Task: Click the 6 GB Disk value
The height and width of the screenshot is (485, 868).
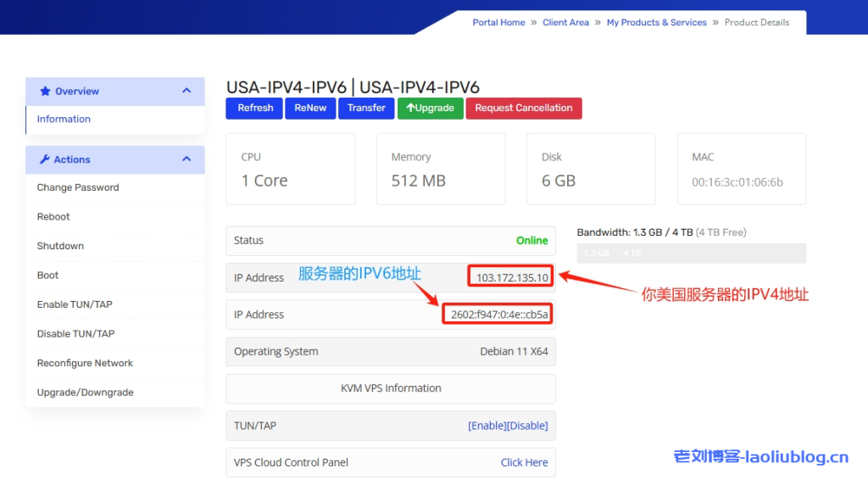Action: (x=559, y=181)
